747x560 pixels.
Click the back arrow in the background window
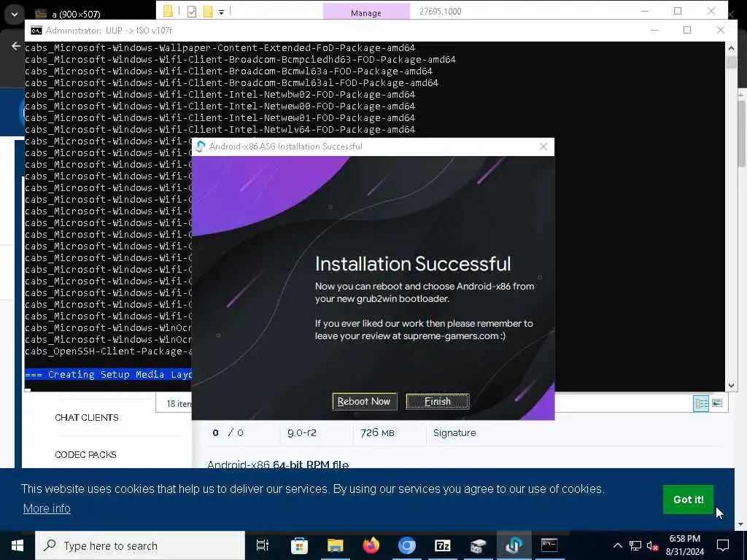click(16, 46)
